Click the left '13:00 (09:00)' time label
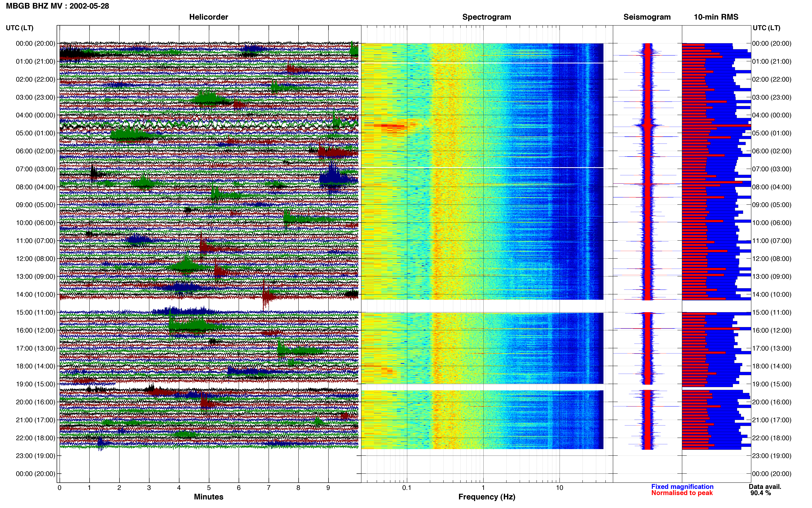812x508 pixels. tap(36, 277)
